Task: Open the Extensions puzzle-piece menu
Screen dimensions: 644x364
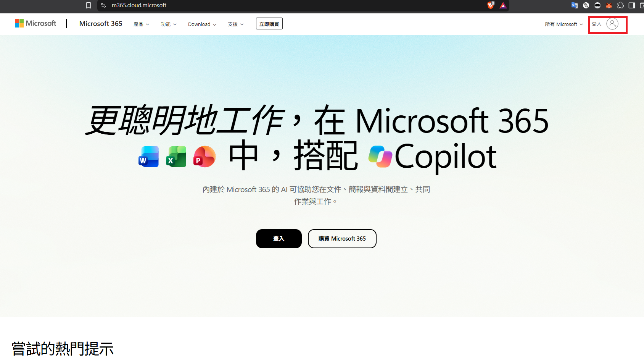Action: [x=620, y=5]
